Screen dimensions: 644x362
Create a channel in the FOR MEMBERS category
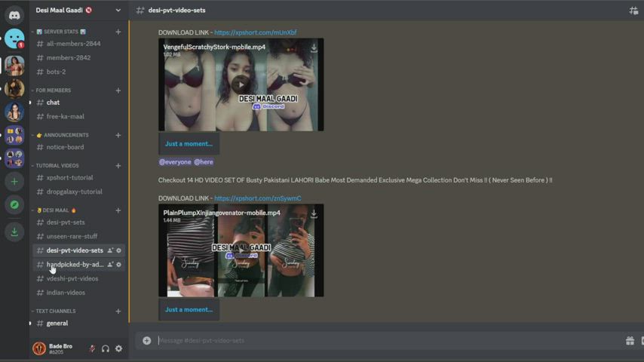click(118, 90)
